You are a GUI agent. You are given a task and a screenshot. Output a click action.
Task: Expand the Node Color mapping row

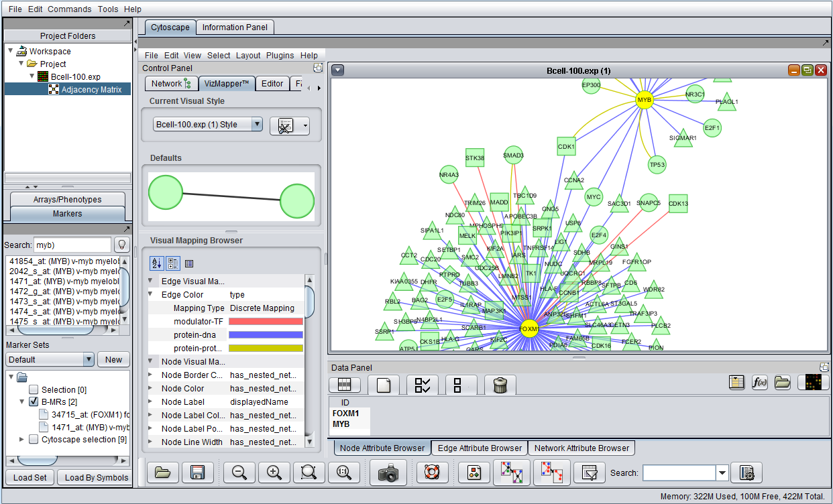[x=150, y=389]
